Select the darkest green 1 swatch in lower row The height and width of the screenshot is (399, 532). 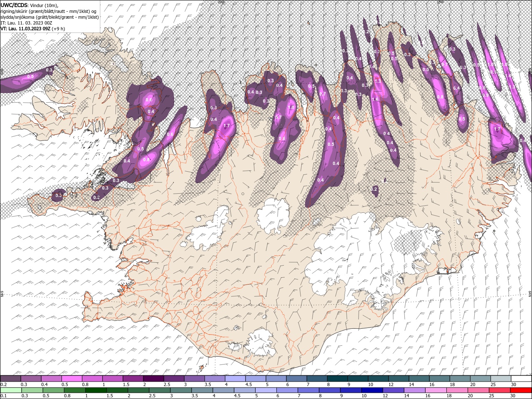[96, 390]
